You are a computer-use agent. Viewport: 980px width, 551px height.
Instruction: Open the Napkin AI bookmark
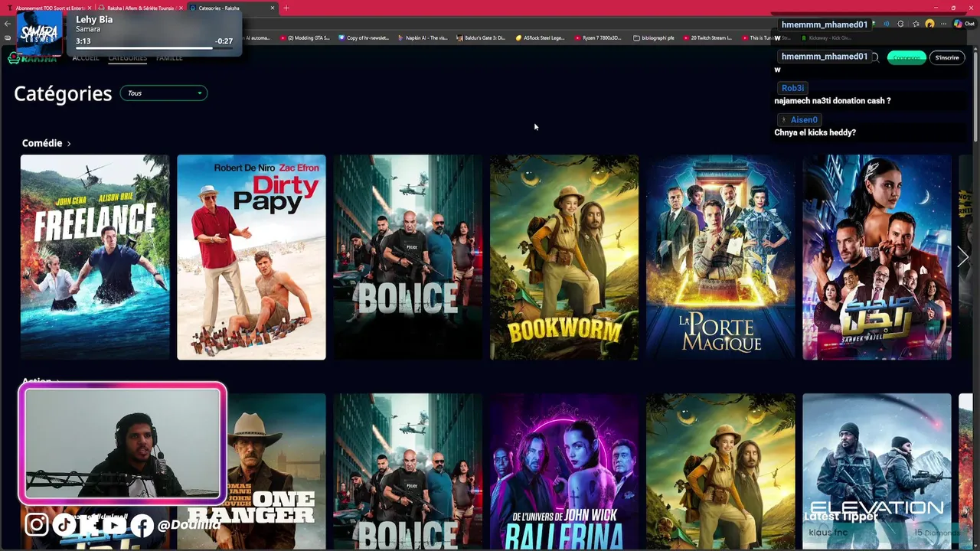point(423,37)
